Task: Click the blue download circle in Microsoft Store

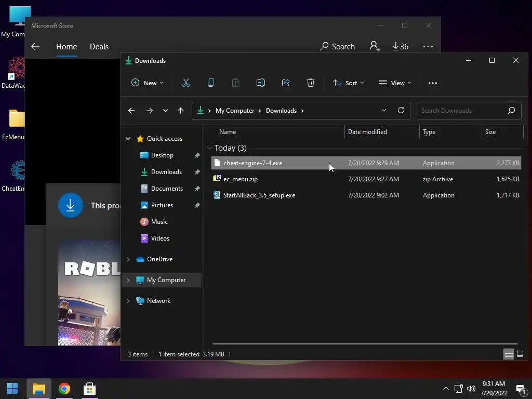Action: tap(70, 205)
